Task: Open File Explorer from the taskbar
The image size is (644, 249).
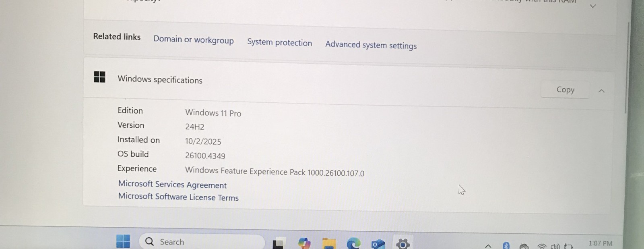Action: pyautogui.click(x=329, y=243)
